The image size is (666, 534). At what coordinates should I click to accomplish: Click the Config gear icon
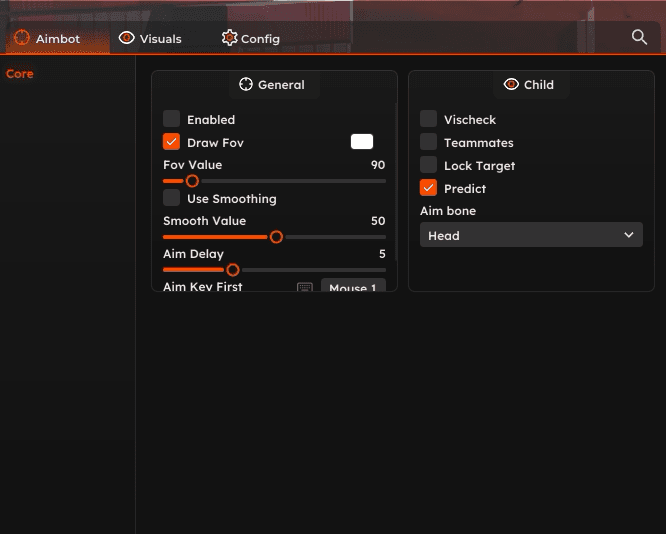(229, 38)
